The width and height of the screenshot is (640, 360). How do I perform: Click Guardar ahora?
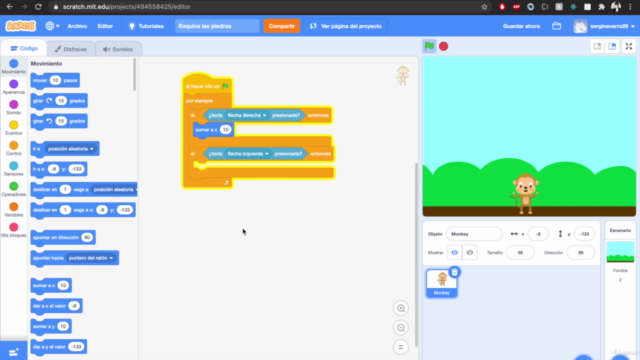(521, 26)
